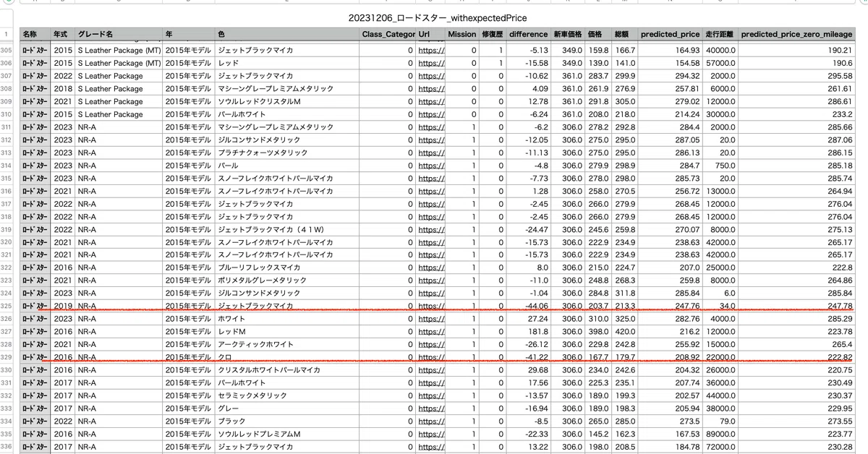Open the https:// link in row 335

pyautogui.click(x=431, y=434)
